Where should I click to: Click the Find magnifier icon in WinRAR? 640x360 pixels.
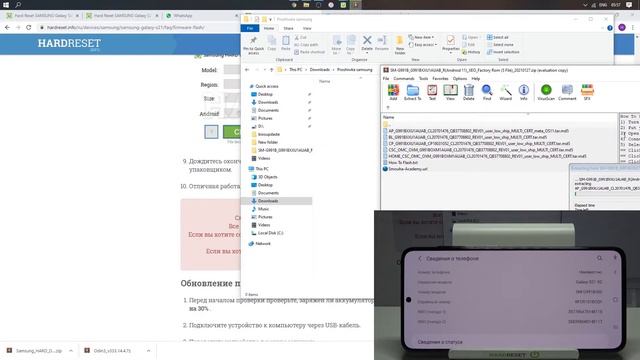pos(487,92)
